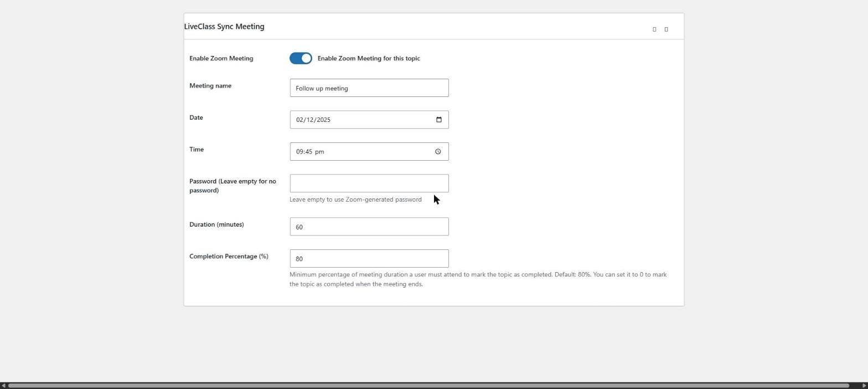868x389 pixels.
Task: Click the bottom horizontal scrollbar thumb
Action: (428, 386)
